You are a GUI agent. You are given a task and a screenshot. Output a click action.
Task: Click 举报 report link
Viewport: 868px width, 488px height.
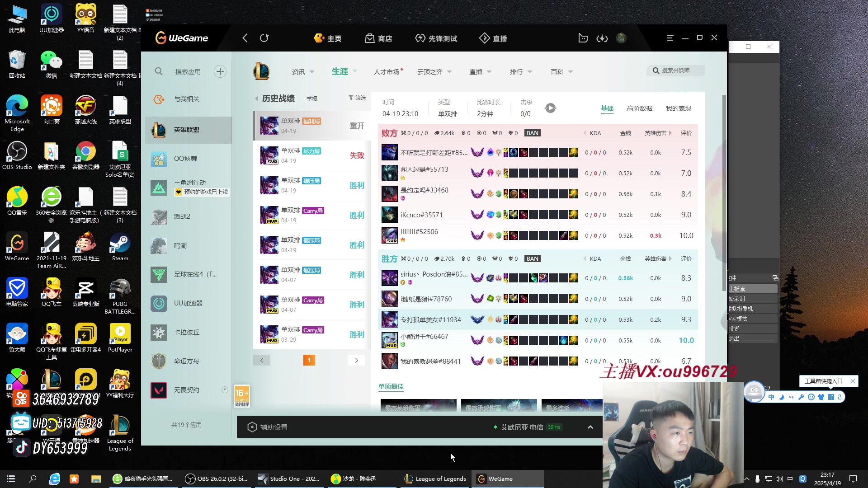pyautogui.click(x=311, y=99)
